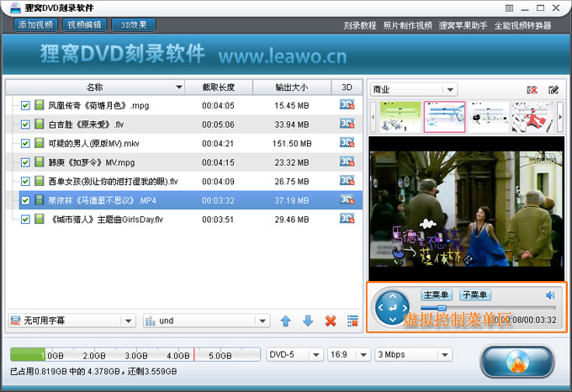Click the film icon of 城市猎人 row
This screenshot has width=572, height=392.
coord(40,219)
